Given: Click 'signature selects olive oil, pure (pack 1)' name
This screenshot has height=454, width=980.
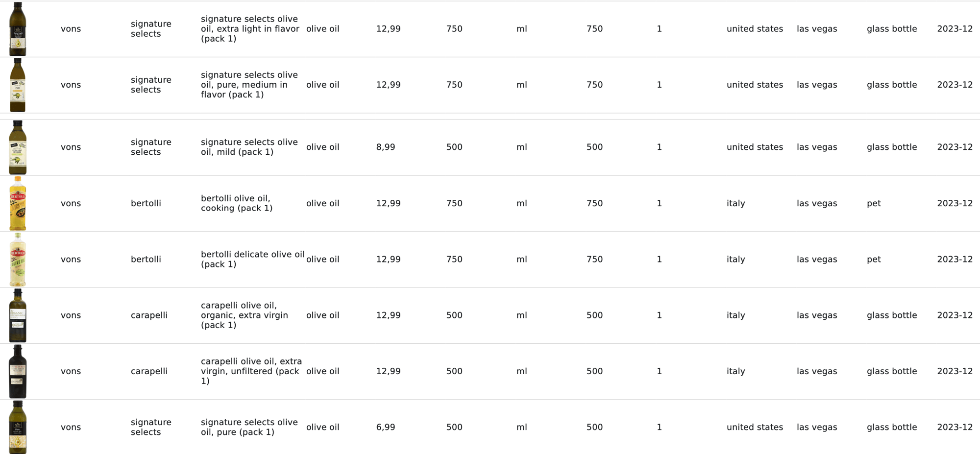Looking at the screenshot, I should point(249,427).
